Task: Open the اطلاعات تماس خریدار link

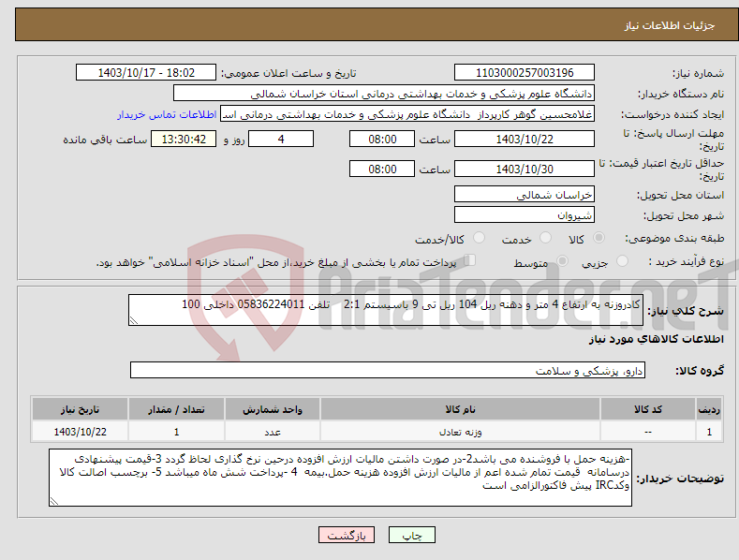Action: (167, 114)
